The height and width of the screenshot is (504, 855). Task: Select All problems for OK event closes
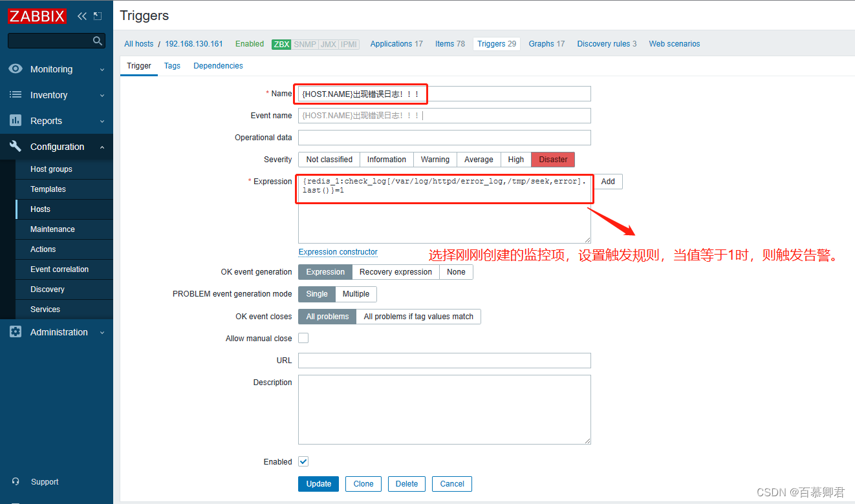click(x=327, y=317)
